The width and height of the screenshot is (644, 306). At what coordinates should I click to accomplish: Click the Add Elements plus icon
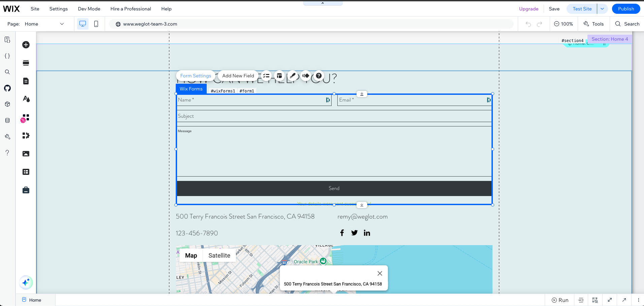click(26, 45)
